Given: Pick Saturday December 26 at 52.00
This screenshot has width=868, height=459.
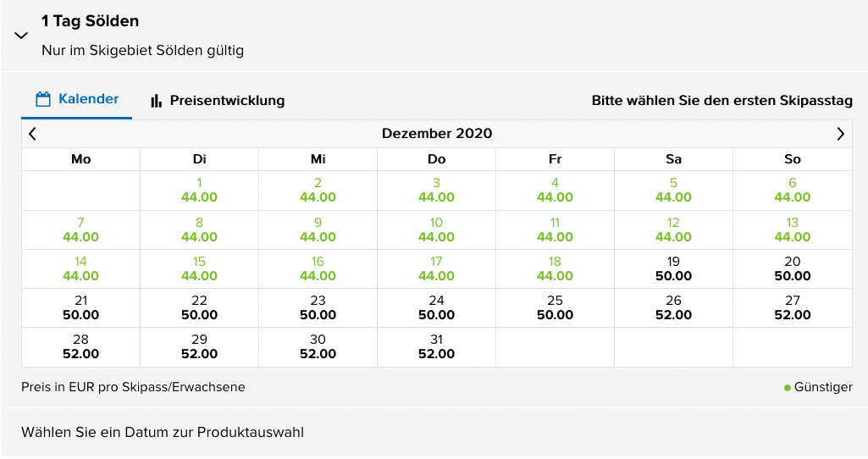Looking at the screenshot, I should (x=674, y=307).
